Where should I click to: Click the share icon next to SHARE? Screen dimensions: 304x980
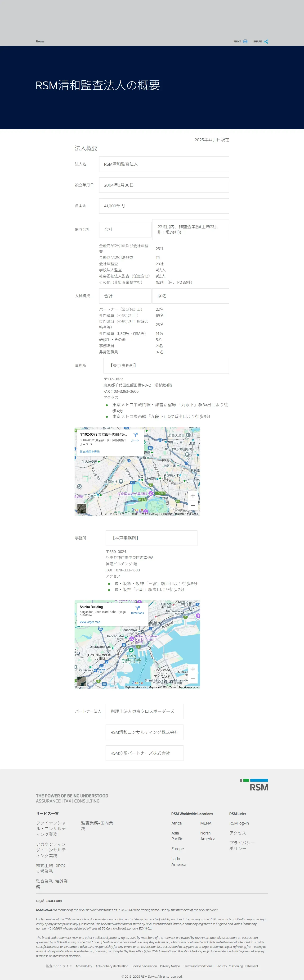tap(266, 41)
